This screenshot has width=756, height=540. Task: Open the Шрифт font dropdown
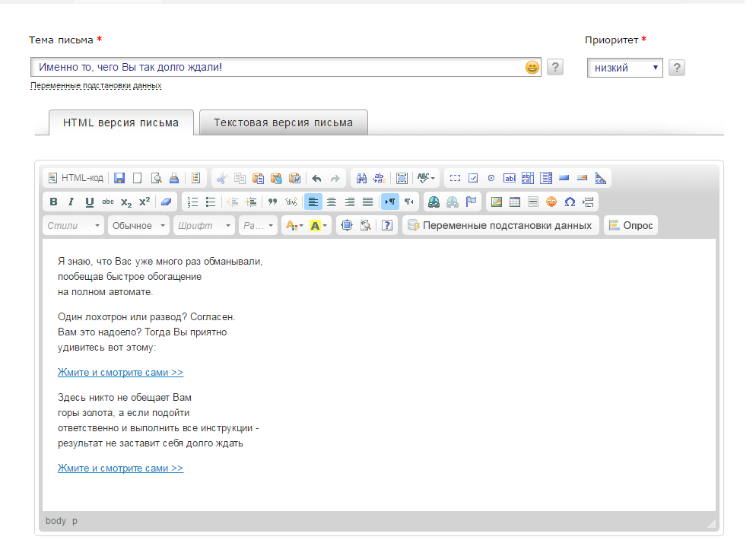[x=204, y=226]
